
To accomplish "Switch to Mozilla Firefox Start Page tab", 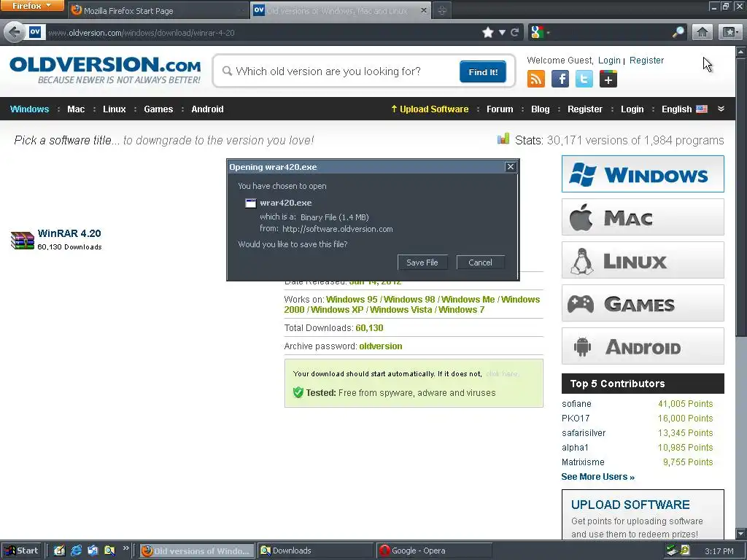I will pos(160,10).
